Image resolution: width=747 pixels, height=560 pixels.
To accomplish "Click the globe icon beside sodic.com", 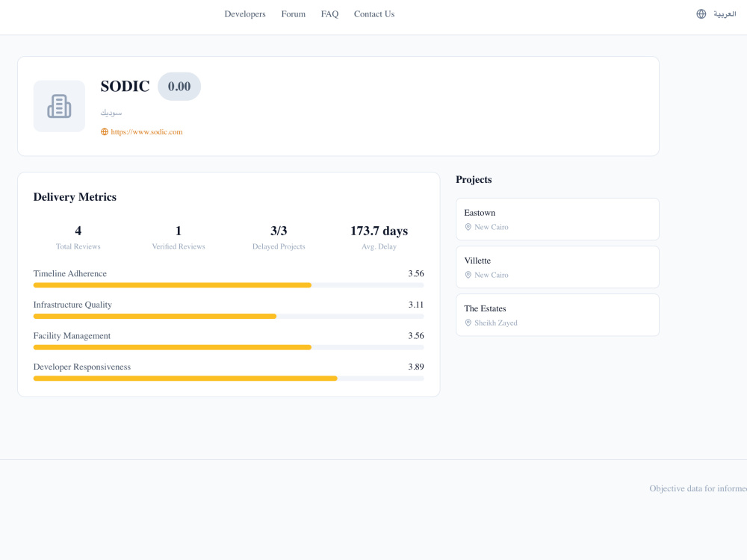I will (x=105, y=132).
